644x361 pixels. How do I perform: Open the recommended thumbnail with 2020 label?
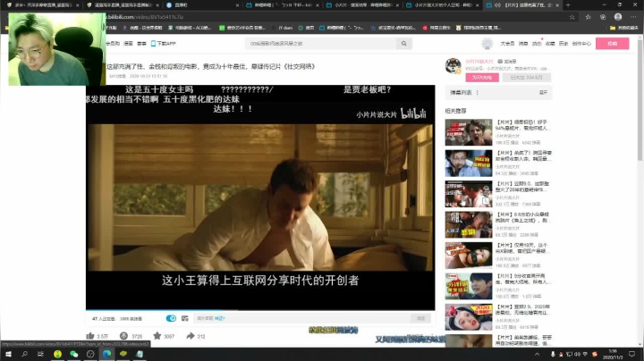coord(468,317)
